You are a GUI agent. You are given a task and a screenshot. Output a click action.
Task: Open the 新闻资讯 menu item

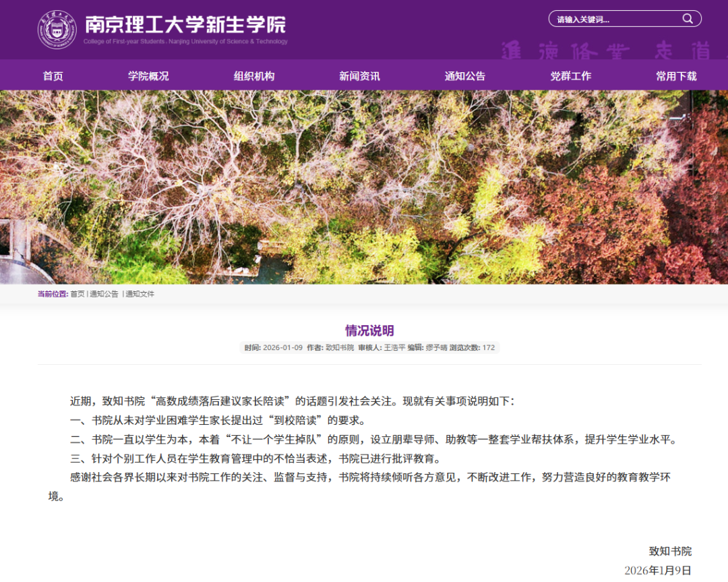pyautogui.click(x=359, y=76)
